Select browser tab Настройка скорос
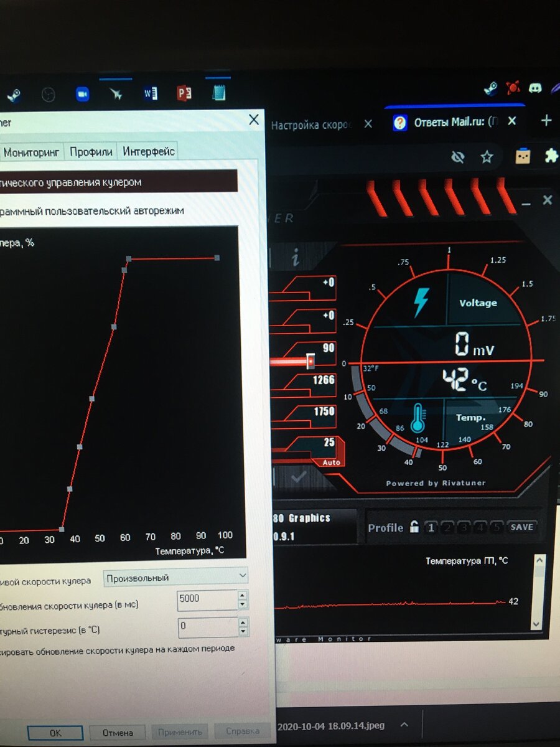Image resolution: width=560 pixels, height=747 pixels. coord(312,125)
